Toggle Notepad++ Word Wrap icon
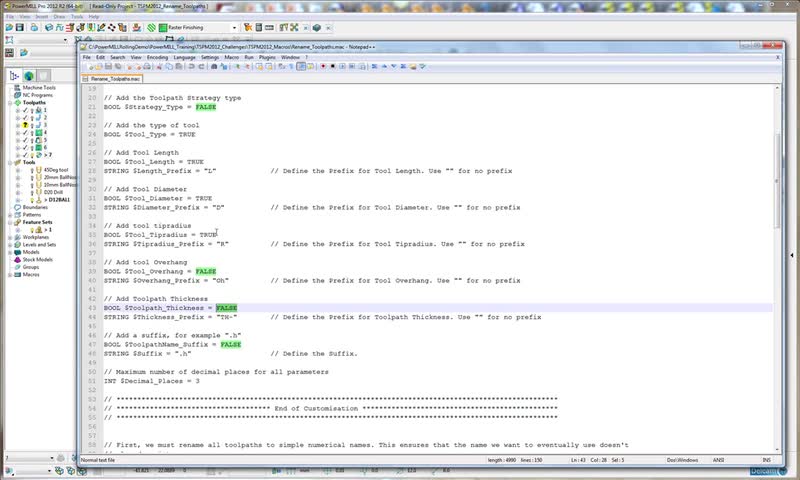 click(281, 66)
